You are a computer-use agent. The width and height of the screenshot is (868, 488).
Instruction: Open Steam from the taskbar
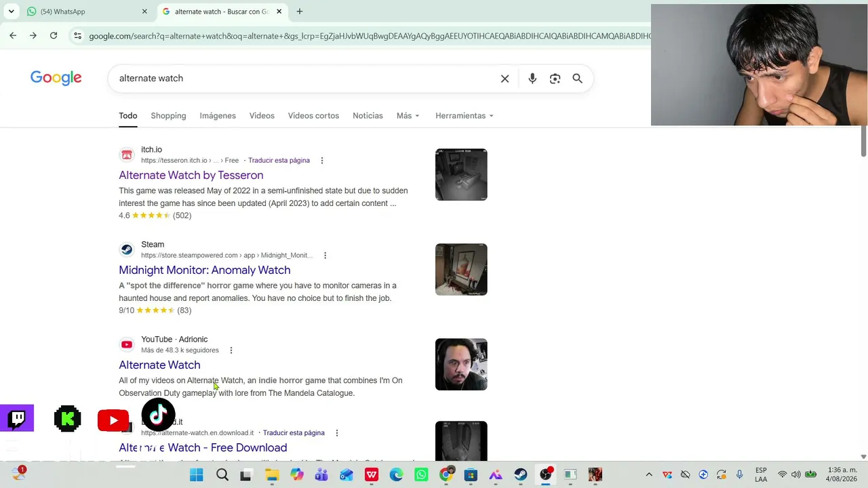click(x=521, y=475)
